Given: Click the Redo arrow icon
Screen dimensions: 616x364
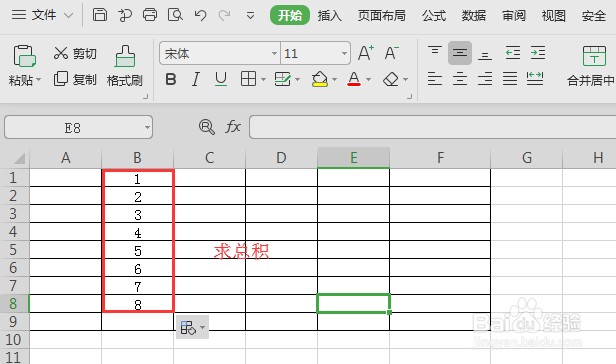Looking at the screenshot, I should (225, 15).
